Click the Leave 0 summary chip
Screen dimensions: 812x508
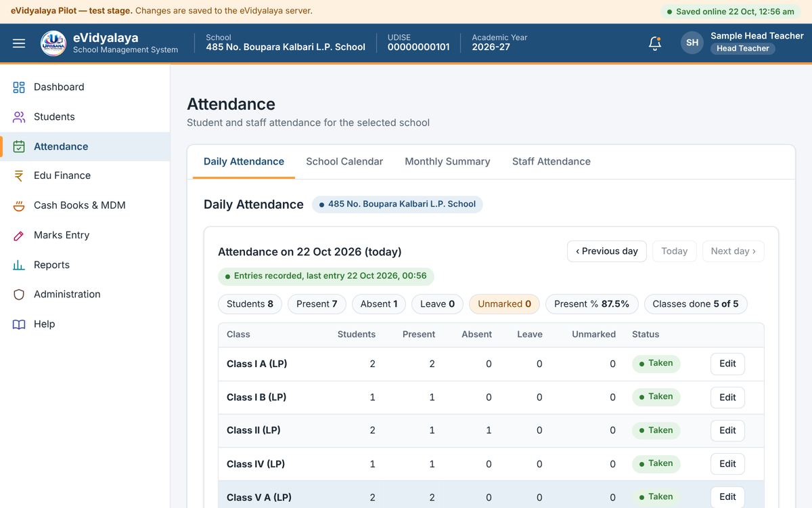click(x=437, y=304)
